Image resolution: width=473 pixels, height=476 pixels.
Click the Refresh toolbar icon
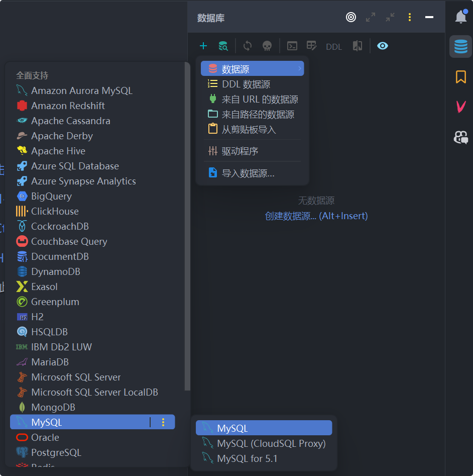coord(248,46)
